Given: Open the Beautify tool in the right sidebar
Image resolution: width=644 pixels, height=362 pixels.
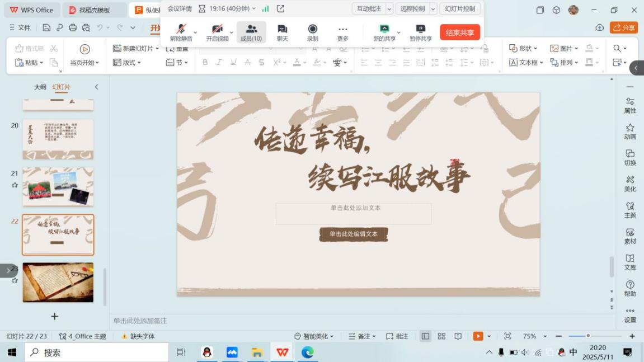Looking at the screenshot, I should coord(630,184).
